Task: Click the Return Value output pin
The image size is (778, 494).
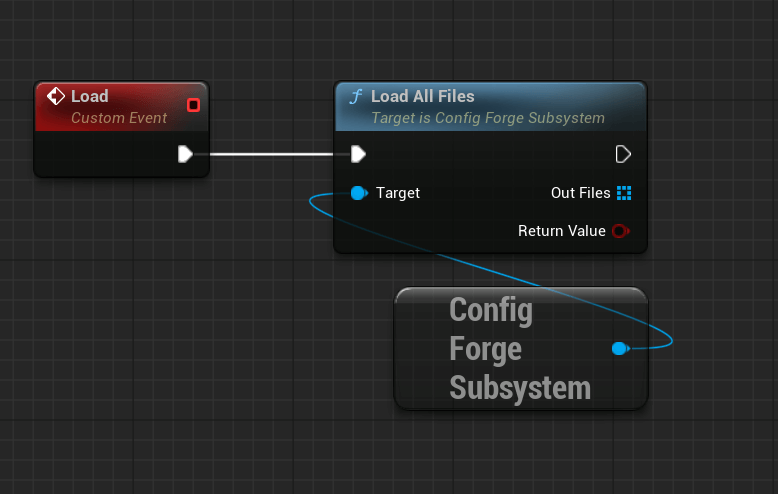Action: click(x=620, y=231)
